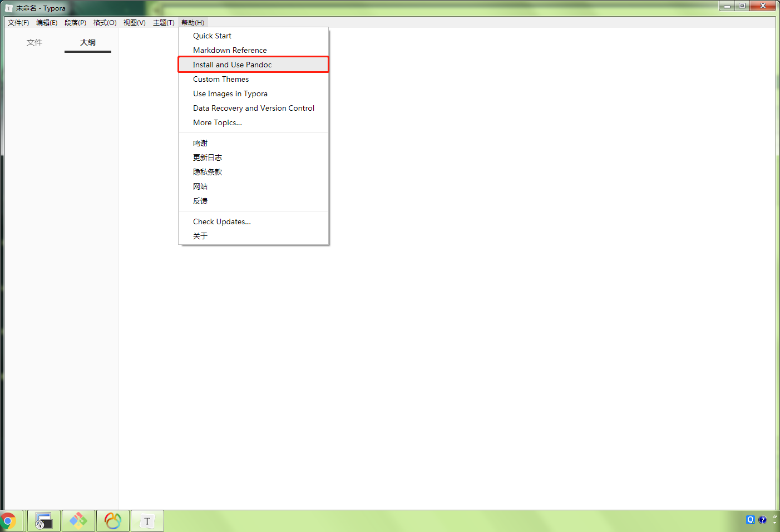Viewport: 780px width, 532px height.
Task: Maximize the Typora window
Action: pyautogui.click(x=742, y=6)
